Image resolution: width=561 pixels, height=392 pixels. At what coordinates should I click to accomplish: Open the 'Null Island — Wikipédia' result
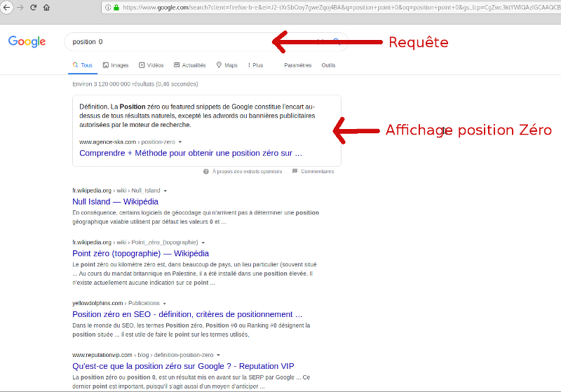115,202
